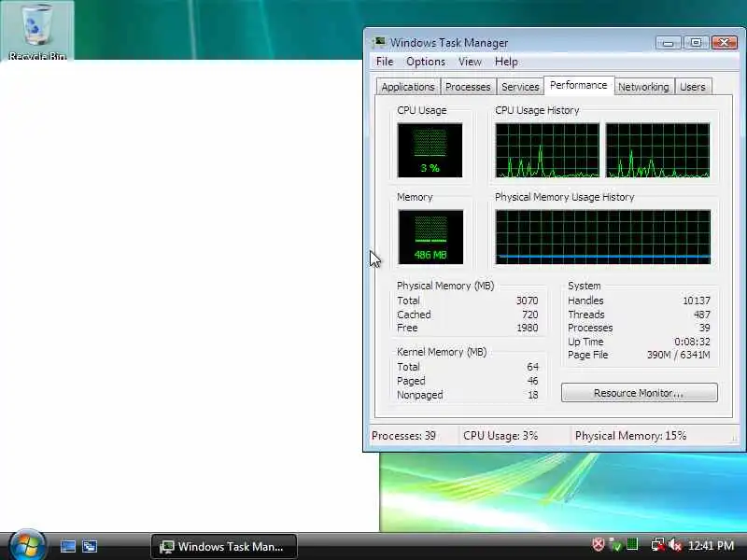747x560 pixels.
Task: Click the Paged value 46
Action: tap(532, 381)
